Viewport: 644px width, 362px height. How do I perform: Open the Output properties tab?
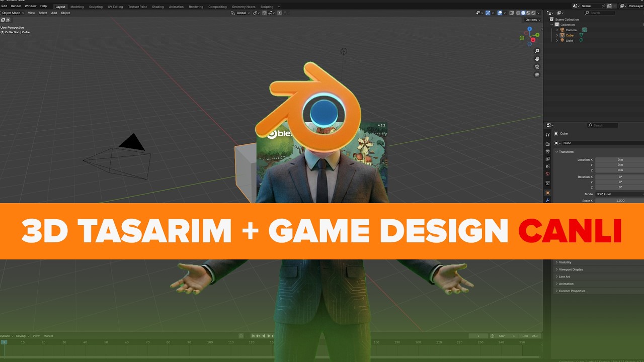pyautogui.click(x=547, y=151)
